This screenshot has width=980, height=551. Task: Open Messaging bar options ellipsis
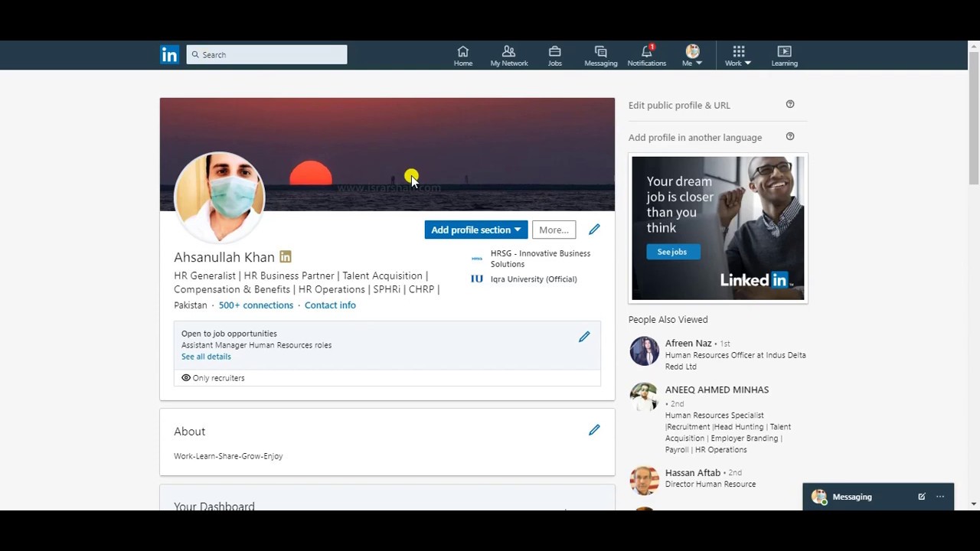click(940, 497)
